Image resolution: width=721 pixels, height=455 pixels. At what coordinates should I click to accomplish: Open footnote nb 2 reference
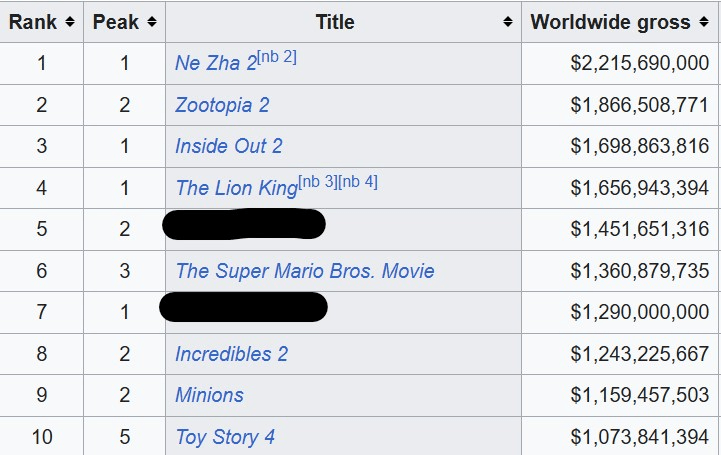pos(277,57)
